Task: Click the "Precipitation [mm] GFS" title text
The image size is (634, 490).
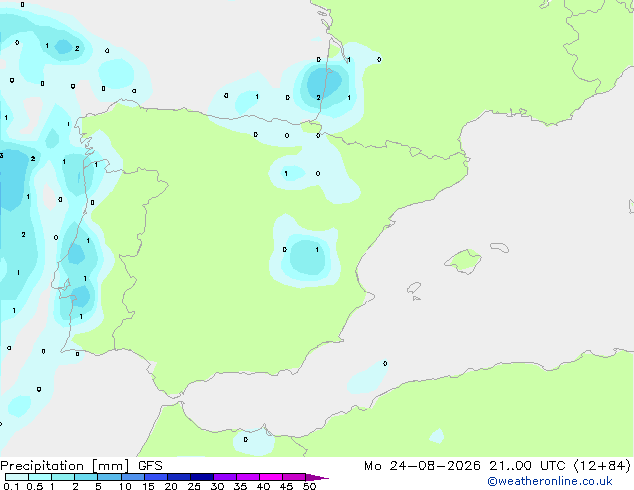Action: tap(81, 466)
